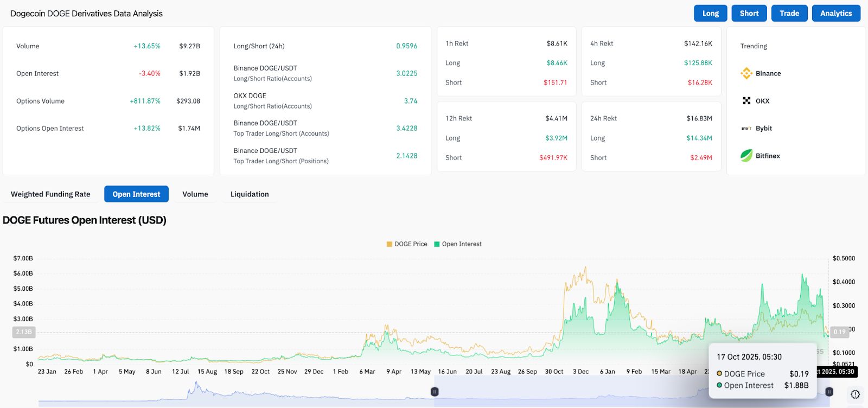Screen dimensions: 868x408
Task: Click the exclamation badge icon below the chart
Action: coord(855,394)
